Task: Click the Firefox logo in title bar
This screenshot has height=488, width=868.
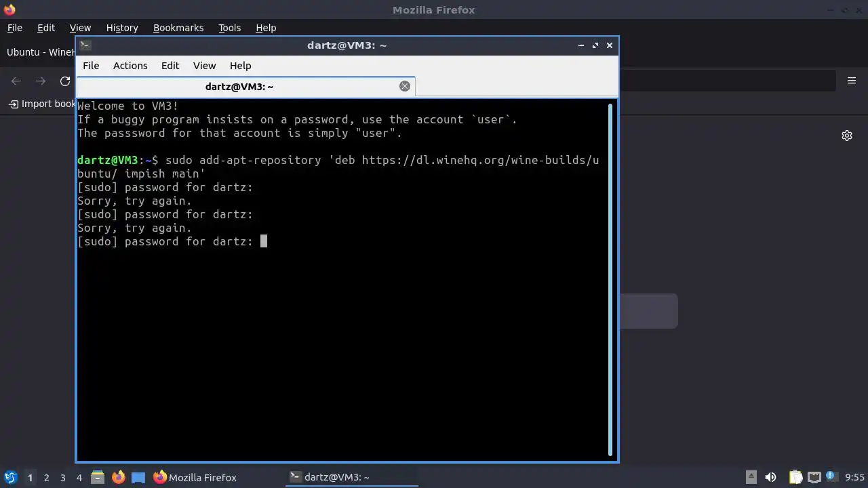Action: [x=9, y=9]
